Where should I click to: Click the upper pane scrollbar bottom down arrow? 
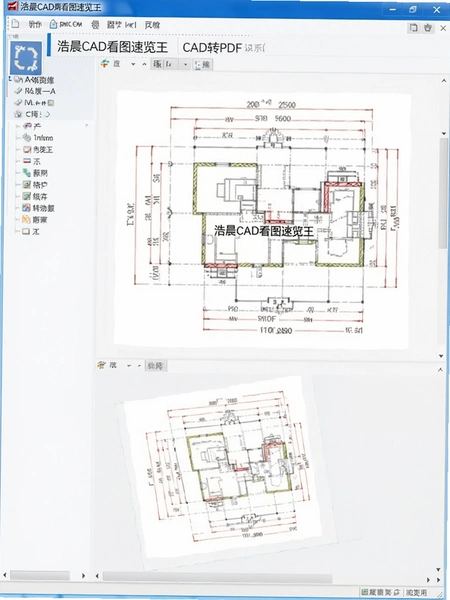442,356
